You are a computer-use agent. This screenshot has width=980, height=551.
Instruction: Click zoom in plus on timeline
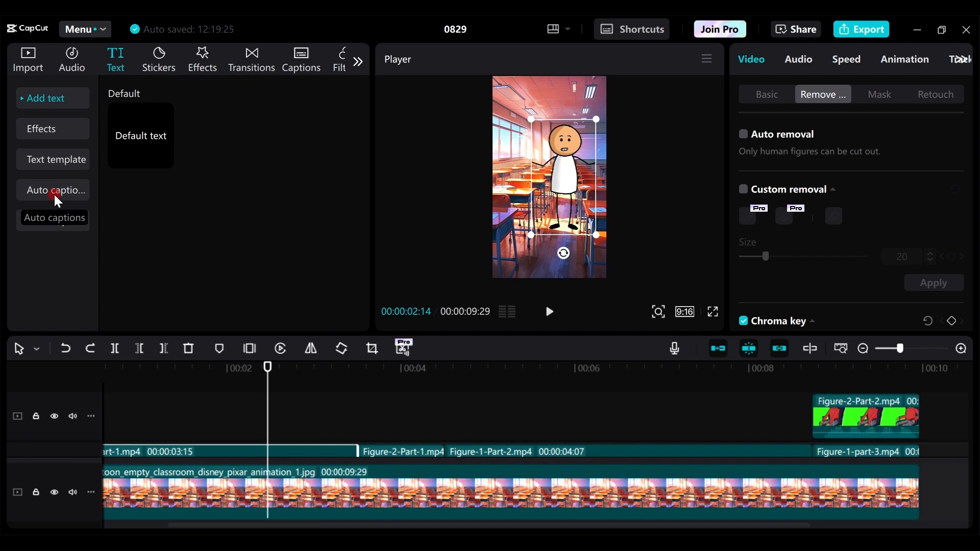tap(961, 348)
